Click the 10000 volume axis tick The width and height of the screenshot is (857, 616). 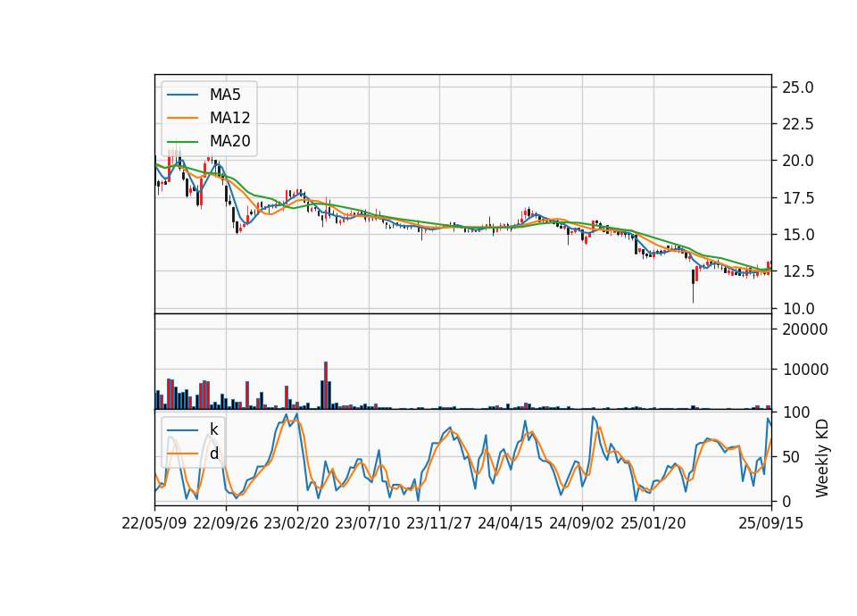[805, 370]
